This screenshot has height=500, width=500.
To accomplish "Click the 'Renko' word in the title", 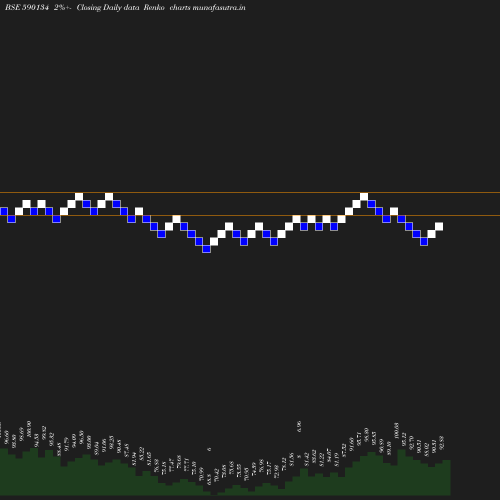I will pos(154,7).
